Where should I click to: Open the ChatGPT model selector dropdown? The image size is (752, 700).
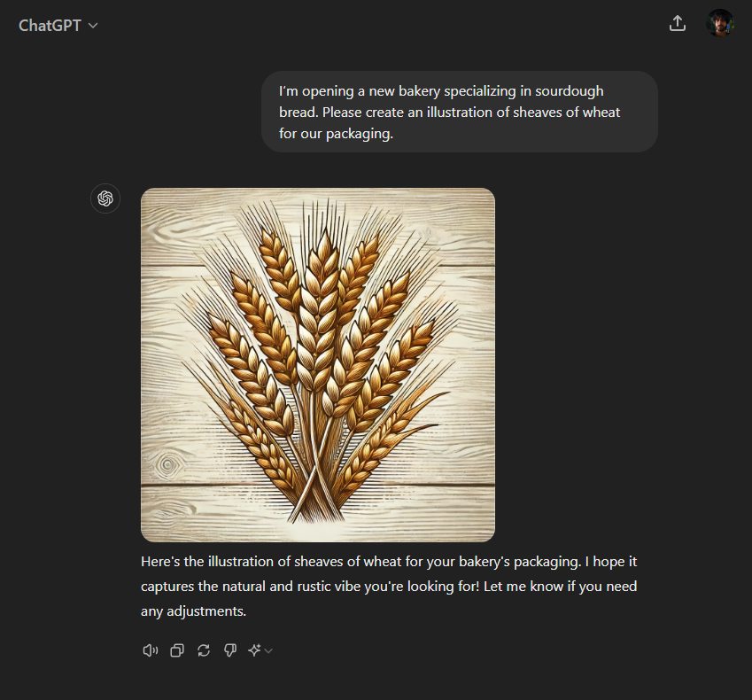coord(58,26)
